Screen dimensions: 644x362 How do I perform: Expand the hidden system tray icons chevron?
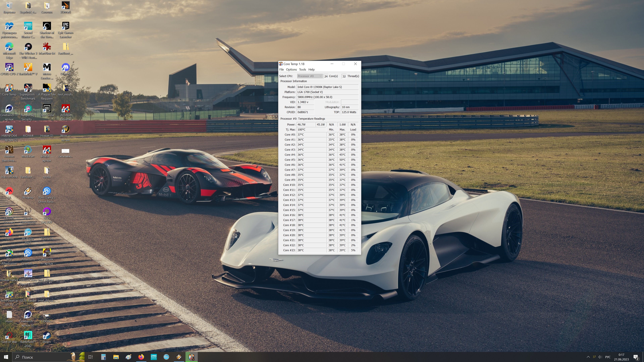point(588,357)
